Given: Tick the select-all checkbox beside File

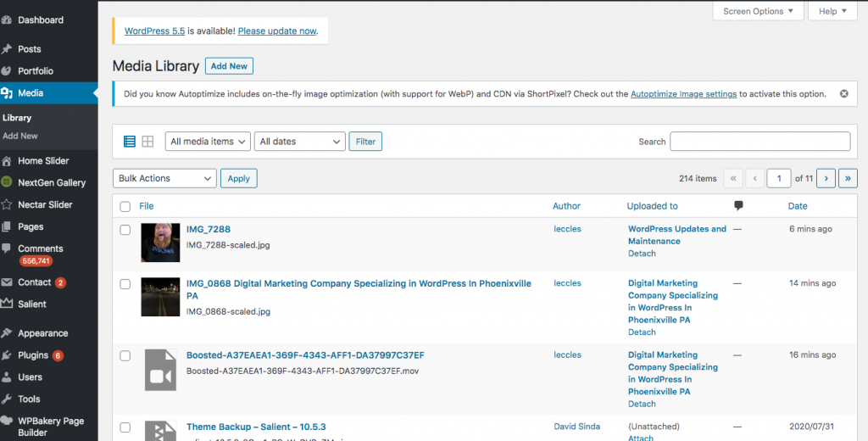Looking at the screenshot, I should coord(125,207).
